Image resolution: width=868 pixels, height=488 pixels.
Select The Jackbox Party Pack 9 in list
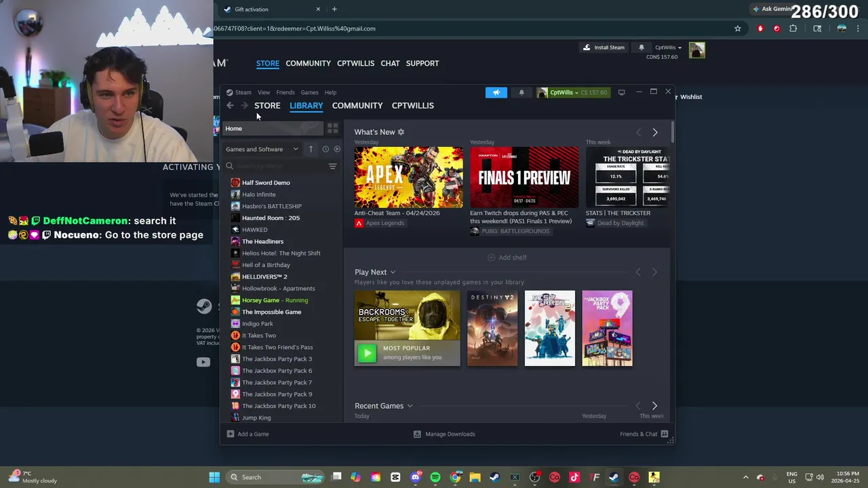pyautogui.click(x=277, y=394)
